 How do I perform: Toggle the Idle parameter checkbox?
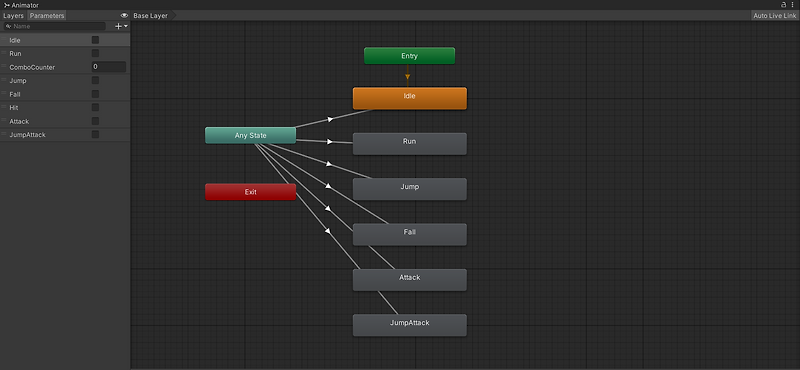[x=95, y=40]
